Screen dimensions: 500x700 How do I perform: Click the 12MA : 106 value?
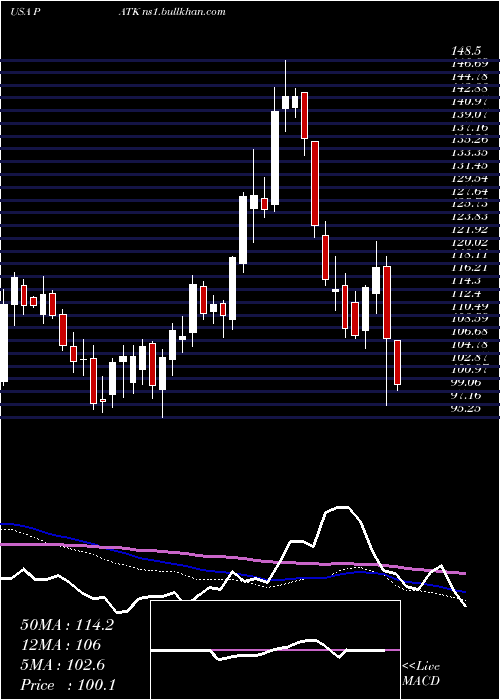click(x=61, y=645)
